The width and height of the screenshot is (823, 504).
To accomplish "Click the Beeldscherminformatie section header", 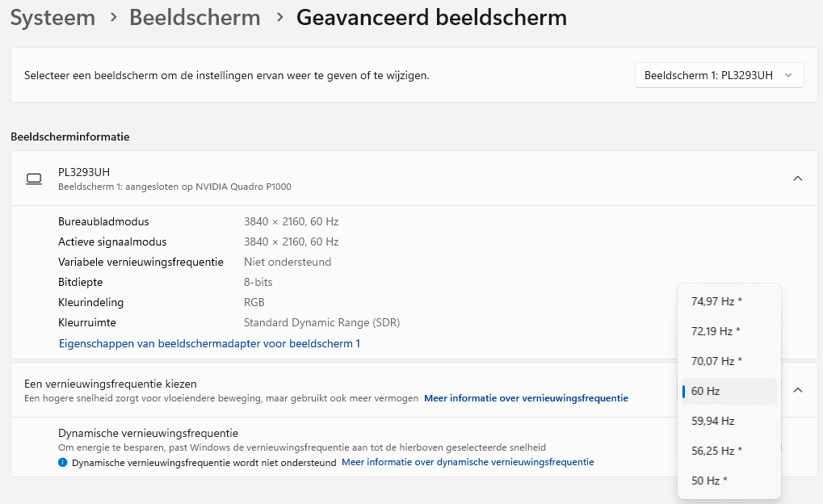I will click(69, 136).
